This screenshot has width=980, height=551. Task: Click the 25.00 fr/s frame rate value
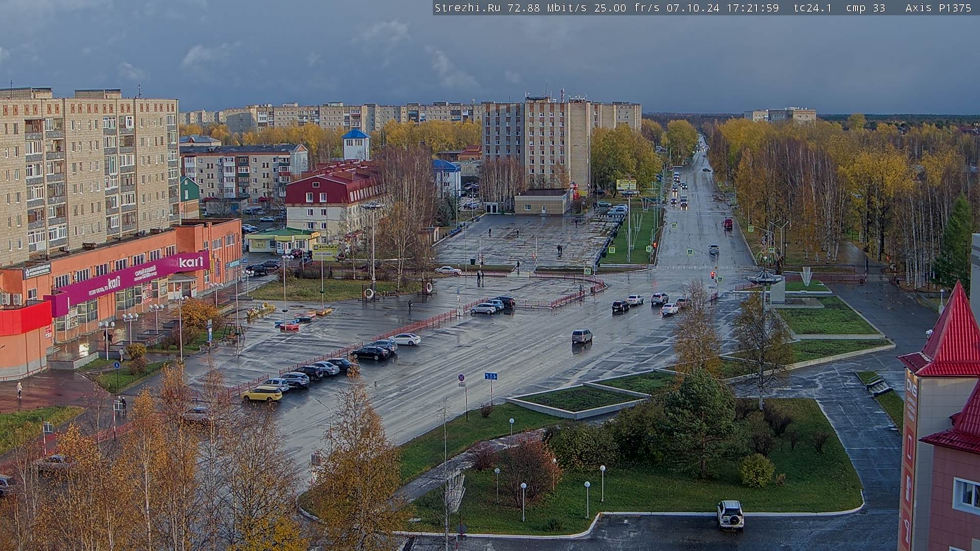pos(627,8)
